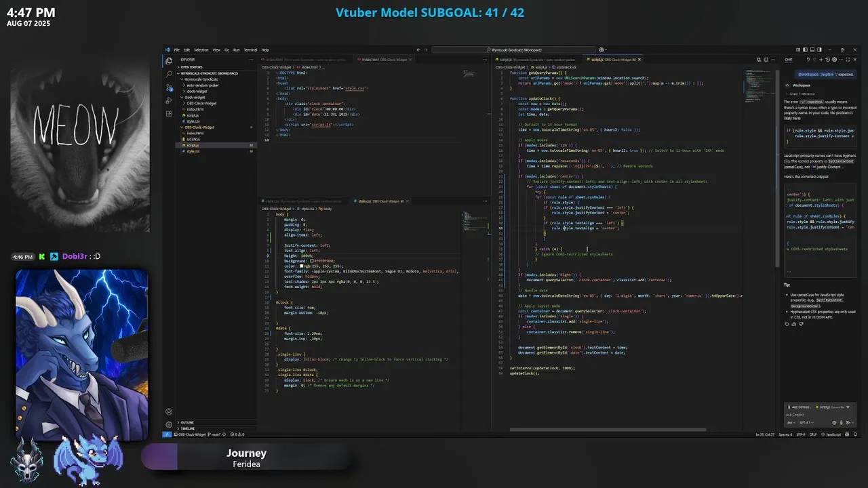Click updateClock breadcrumb in script.js editor
The image size is (868, 488).
click(566, 67)
